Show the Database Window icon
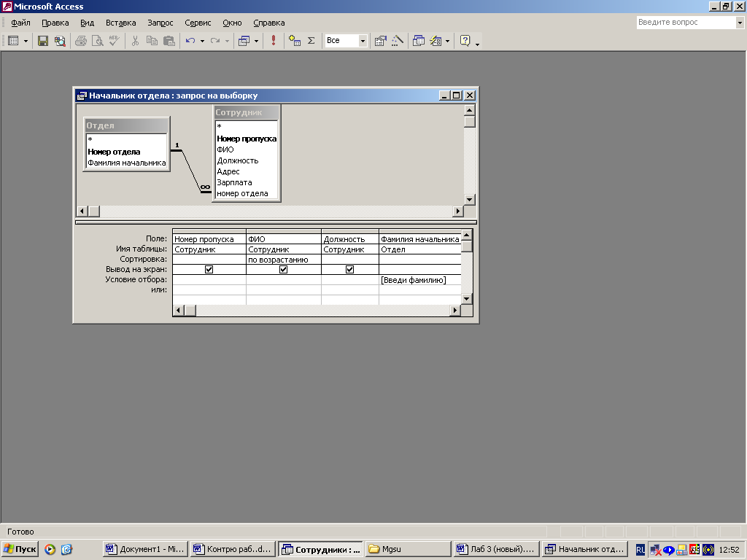Image resolution: width=747 pixels, height=560 pixels. click(x=418, y=41)
